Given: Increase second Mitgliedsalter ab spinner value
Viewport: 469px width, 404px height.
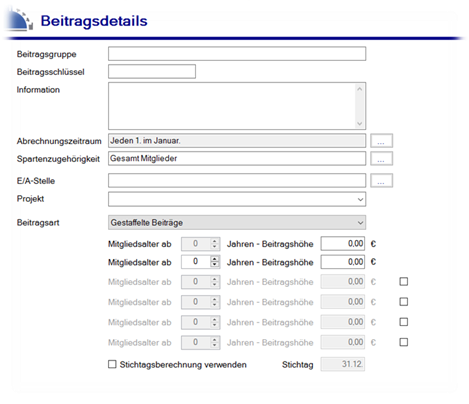Looking at the screenshot, I should (x=215, y=258).
